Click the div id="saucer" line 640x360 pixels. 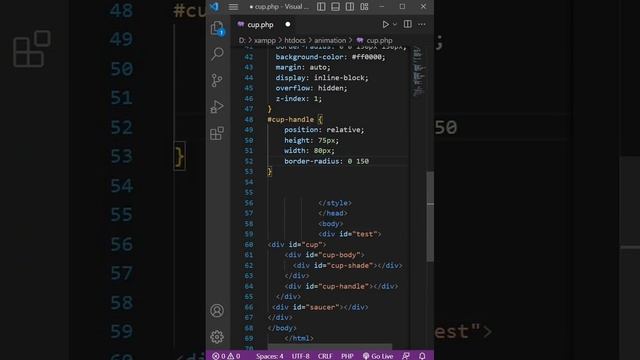[320, 307]
